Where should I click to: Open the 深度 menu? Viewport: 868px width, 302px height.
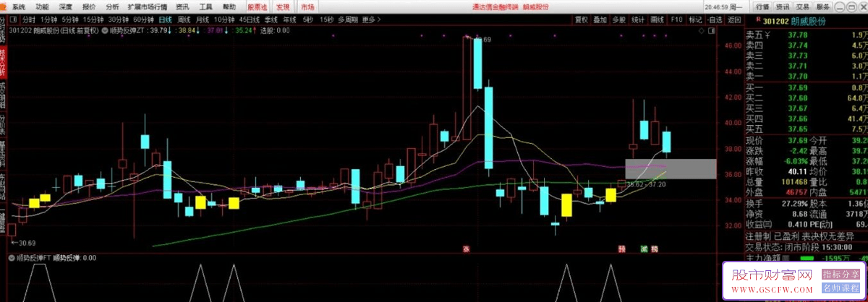[x=65, y=6]
